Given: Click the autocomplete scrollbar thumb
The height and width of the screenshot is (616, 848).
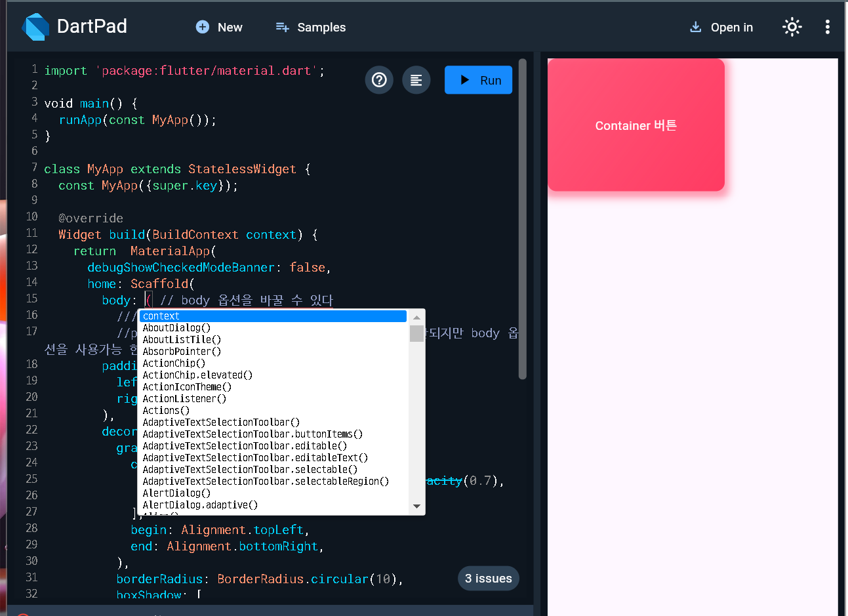Looking at the screenshot, I should pos(416,334).
